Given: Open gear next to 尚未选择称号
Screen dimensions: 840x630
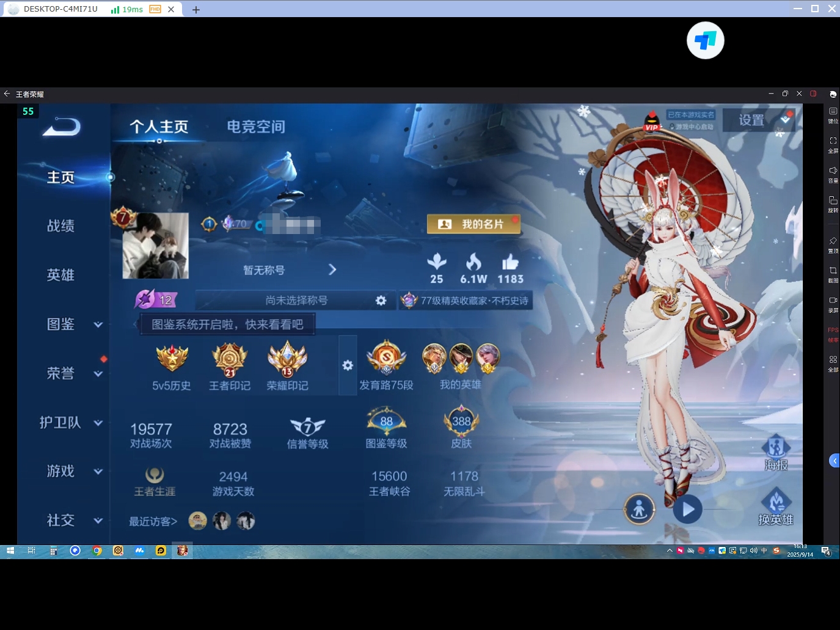Looking at the screenshot, I should 381,301.
